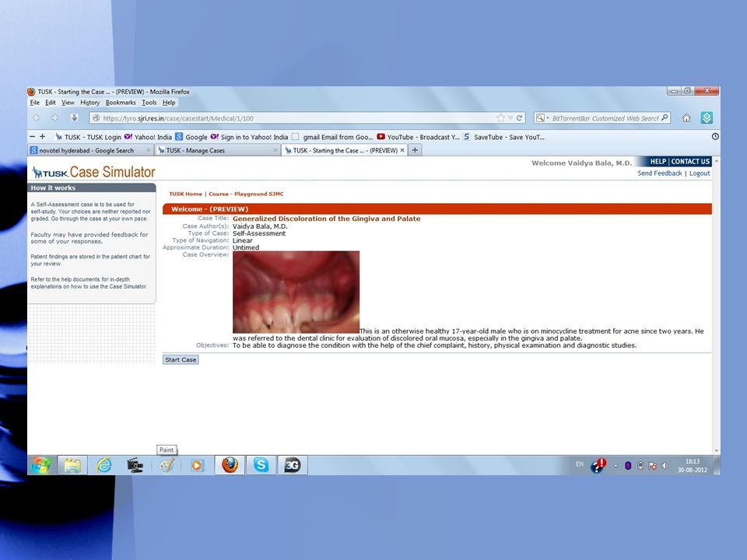Bookmark this page using the star icon
The width and height of the screenshot is (747, 560).
pyautogui.click(x=500, y=117)
